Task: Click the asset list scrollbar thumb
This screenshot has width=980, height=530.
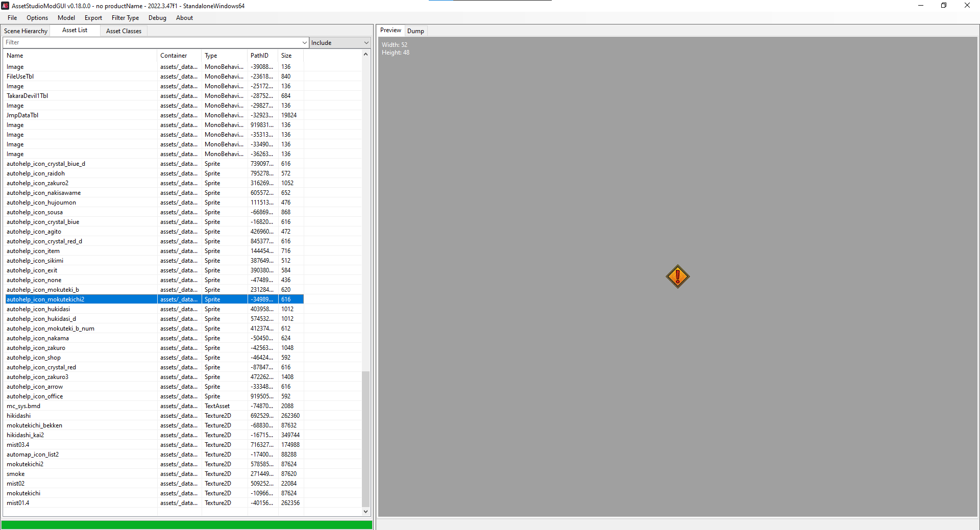Action: (x=365, y=439)
